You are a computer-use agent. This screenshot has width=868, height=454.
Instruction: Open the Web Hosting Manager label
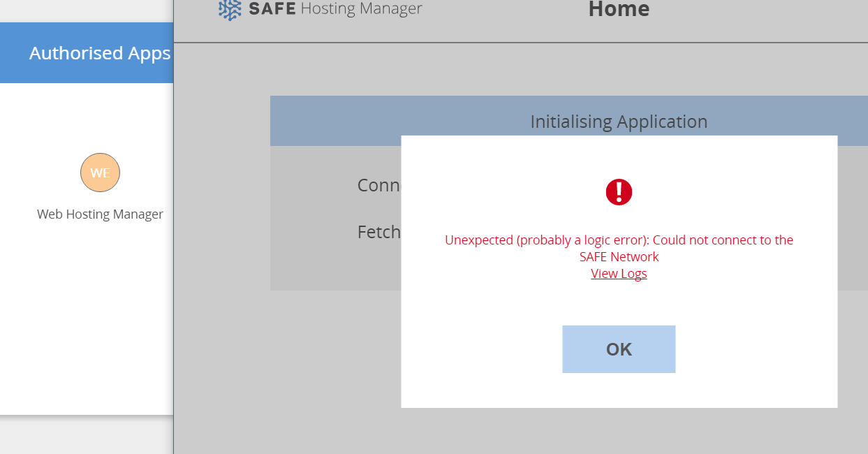[100, 214]
